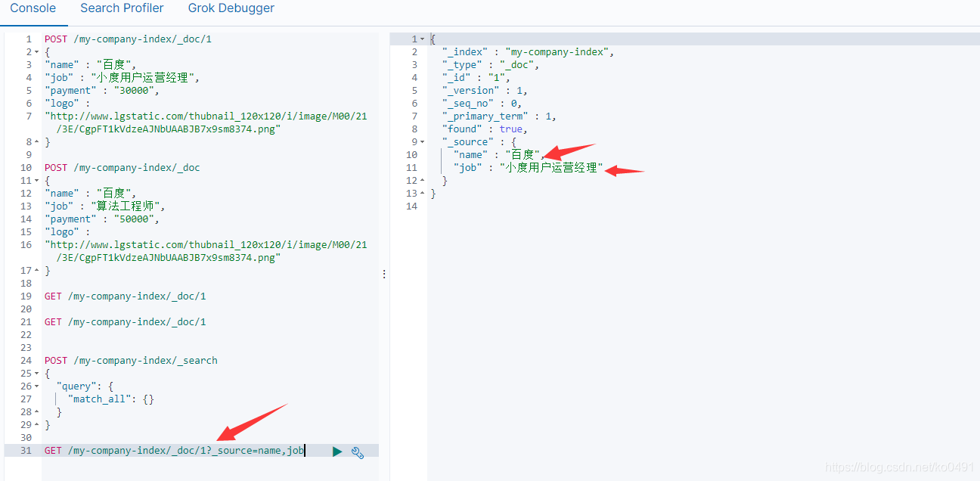Collapse the _source object at output line 9
Screen dimensions: 980x481
coord(422,142)
